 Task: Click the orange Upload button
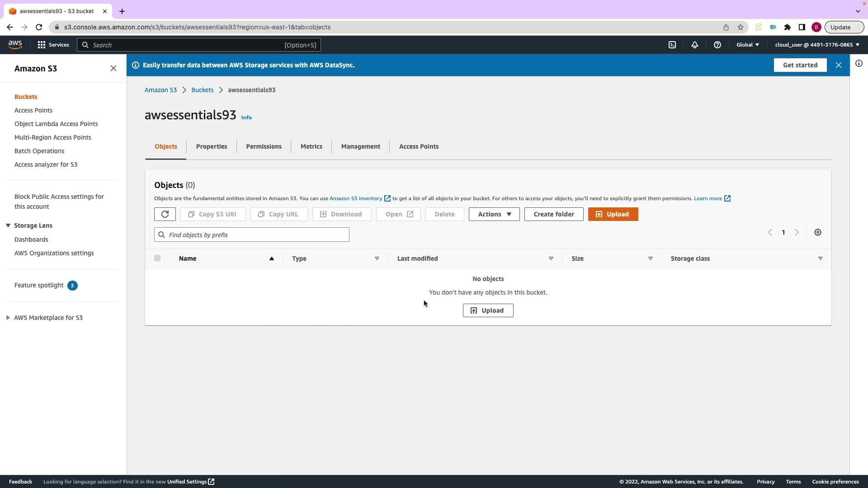pyautogui.click(x=613, y=214)
